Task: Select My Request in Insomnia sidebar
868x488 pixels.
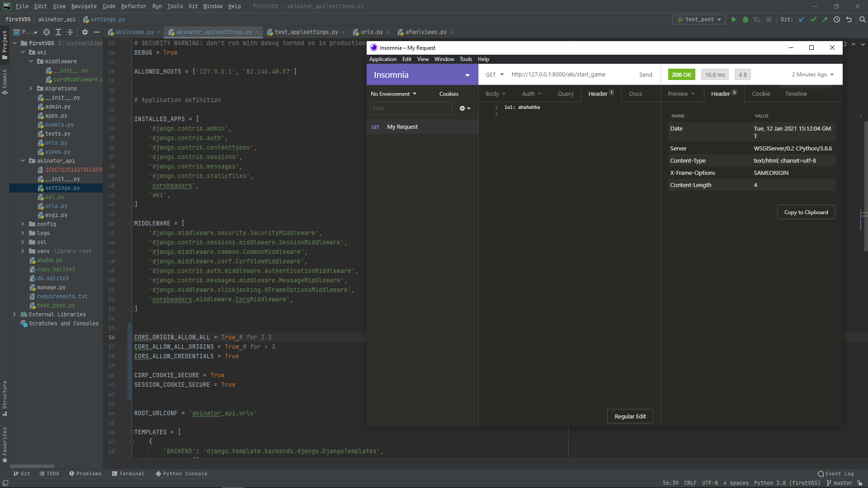Action: [422, 127]
